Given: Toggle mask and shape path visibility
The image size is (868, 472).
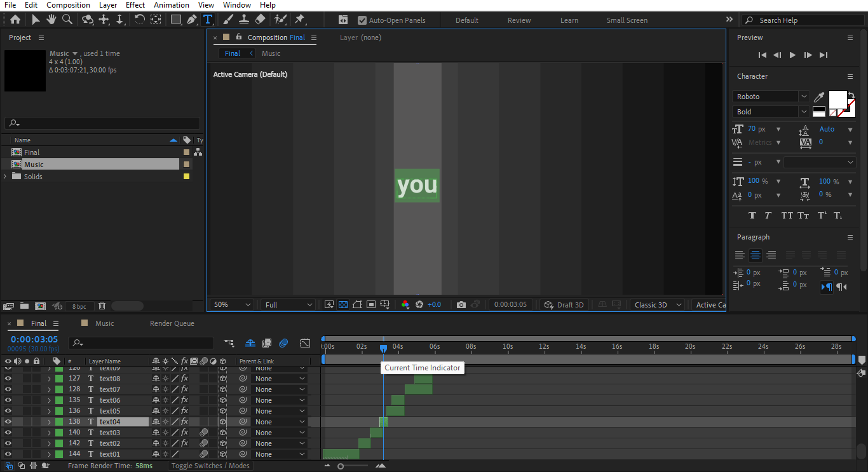Looking at the screenshot, I should (357, 305).
